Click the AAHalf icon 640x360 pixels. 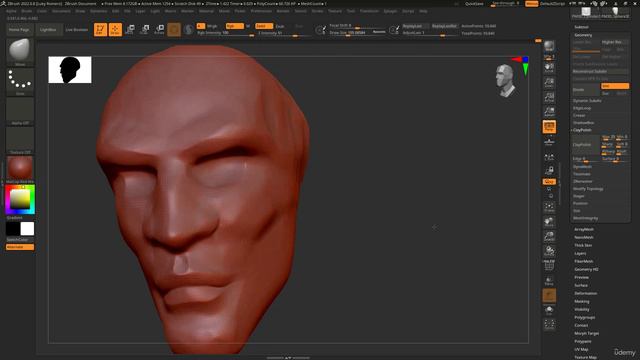coord(549,112)
